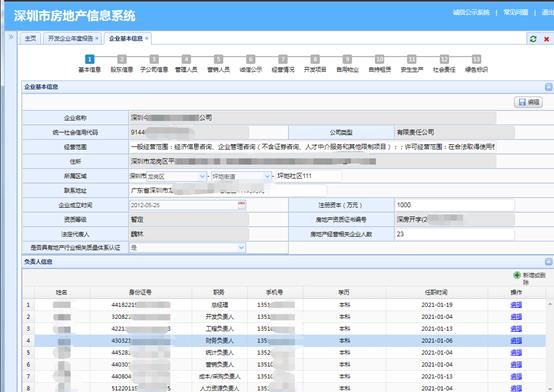Edit the 工程负责人 row

tap(516, 329)
